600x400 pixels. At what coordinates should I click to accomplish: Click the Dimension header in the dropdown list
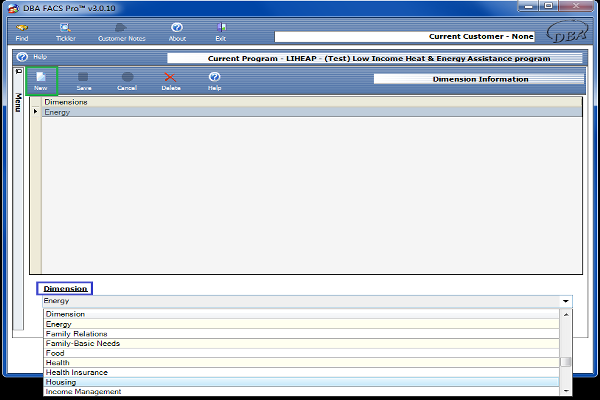coord(302,314)
